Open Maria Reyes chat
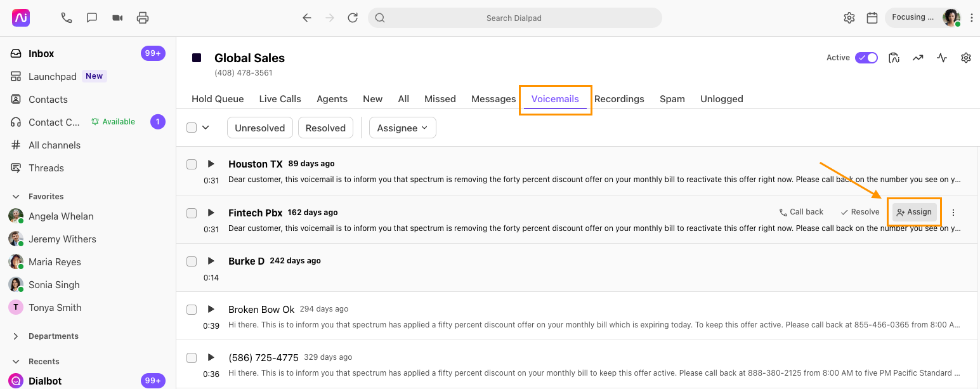The width and height of the screenshot is (980, 389). point(55,262)
